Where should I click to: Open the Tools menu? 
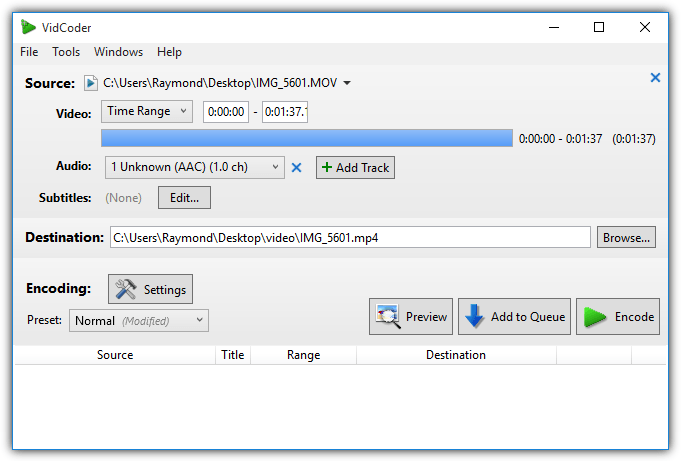click(x=66, y=52)
